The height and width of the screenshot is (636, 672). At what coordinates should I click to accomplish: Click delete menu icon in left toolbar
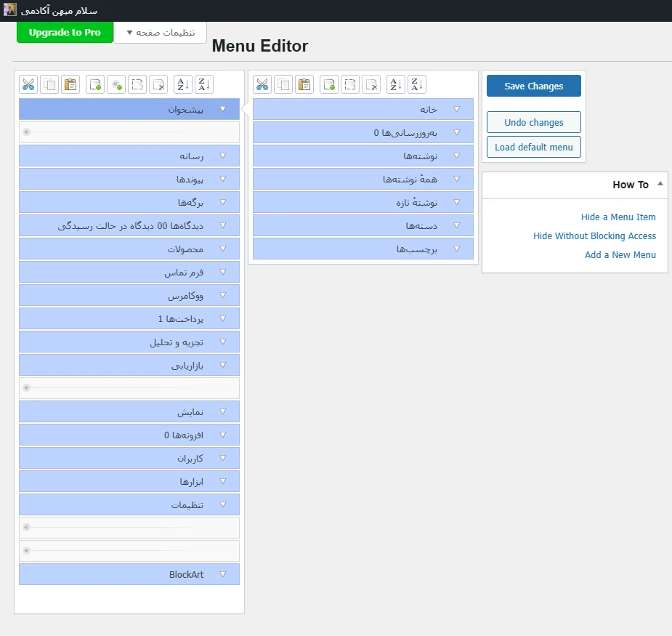[158, 84]
